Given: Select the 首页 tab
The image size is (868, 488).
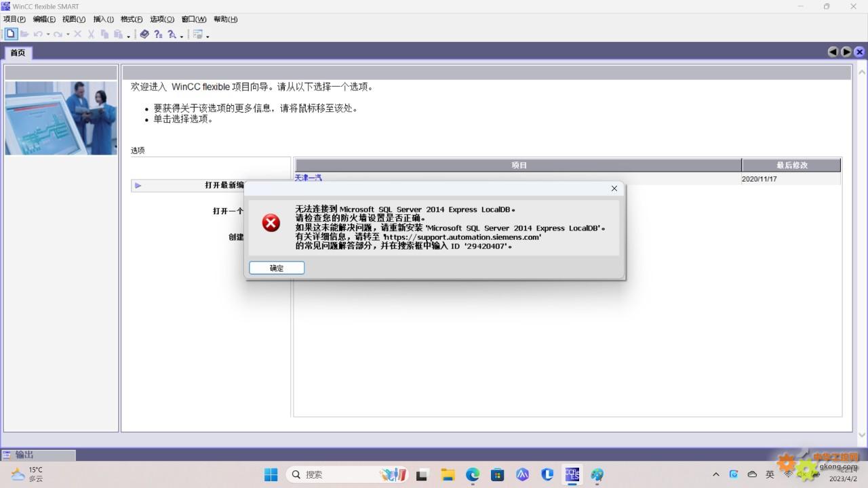Looking at the screenshot, I should point(18,52).
